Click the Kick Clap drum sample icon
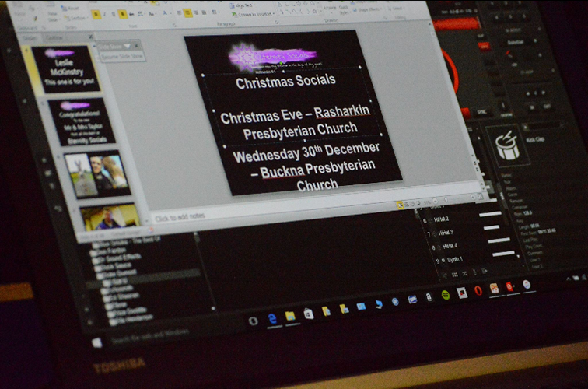 (507, 146)
